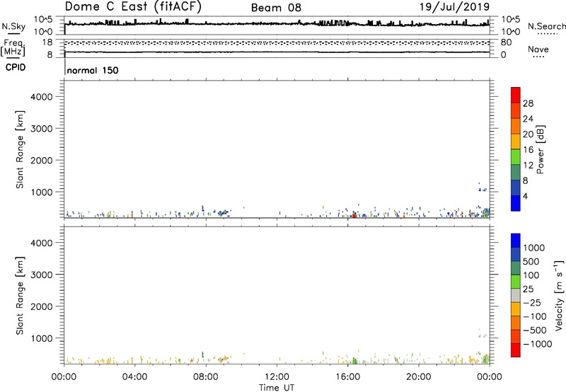This screenshot has height=392, width=566.
Task: Select the red velocity segment below -1000
Action: [x=516, y=350]
